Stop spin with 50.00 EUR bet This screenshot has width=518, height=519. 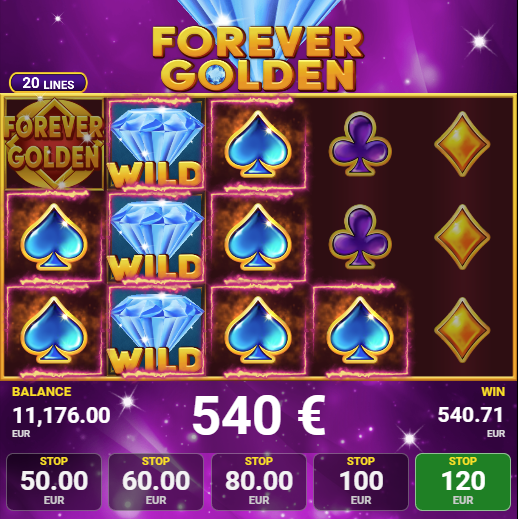point(54,482)
